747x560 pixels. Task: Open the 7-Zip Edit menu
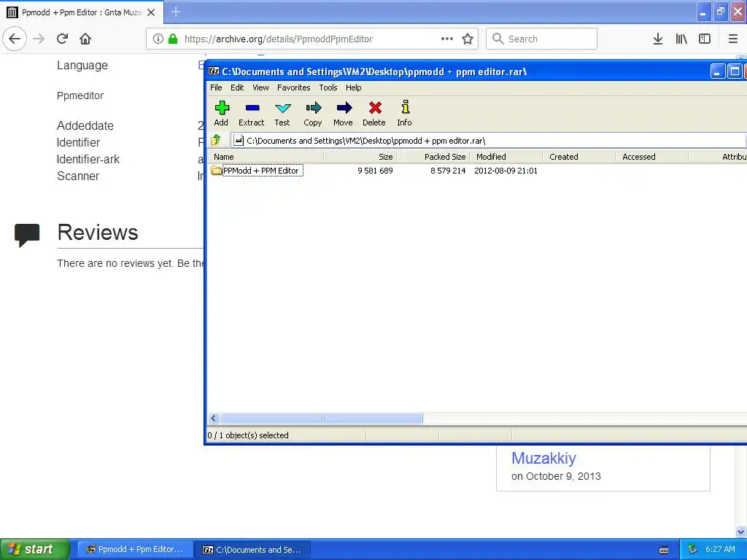pos(237,87)
